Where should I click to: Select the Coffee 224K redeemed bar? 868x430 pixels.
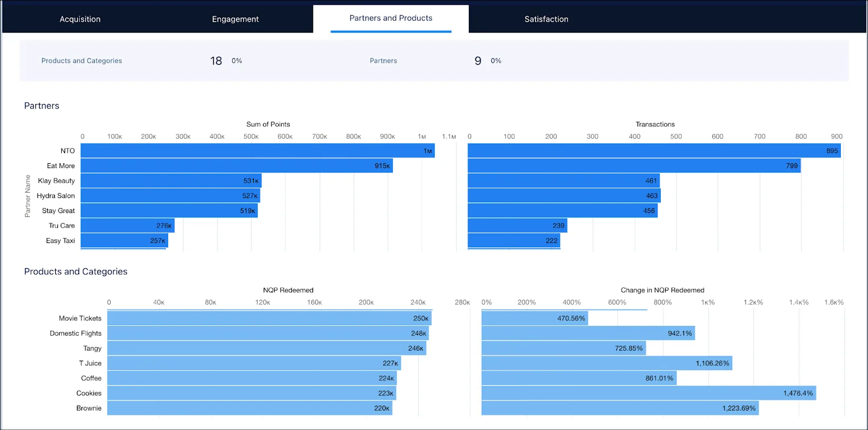pyautogui.click(x=252, y=378)
